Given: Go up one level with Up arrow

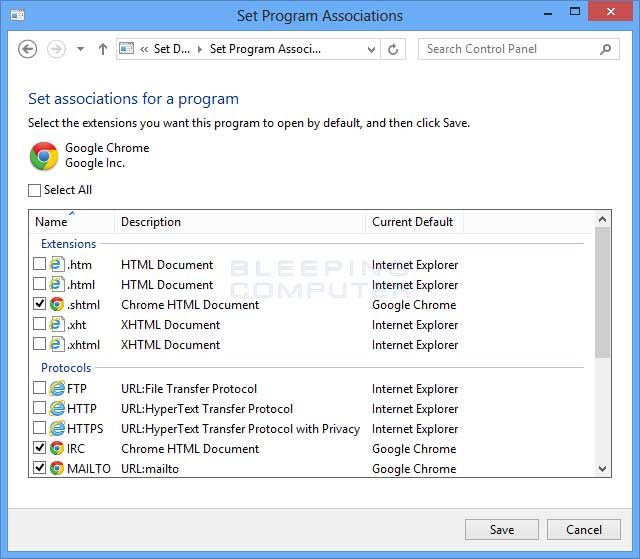Looking at the screenshot, I should [103, 49].
